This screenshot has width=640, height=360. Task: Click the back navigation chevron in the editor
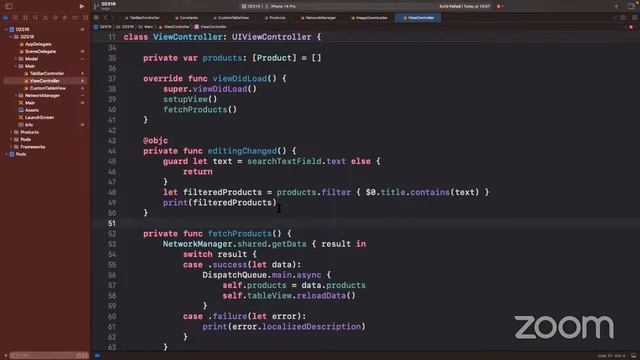pyautogui.click(x=107, y=18)
